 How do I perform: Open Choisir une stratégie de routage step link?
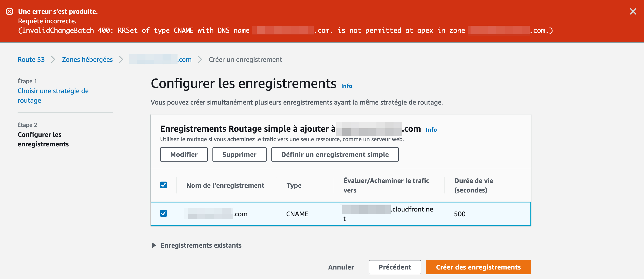coord(53,96)
